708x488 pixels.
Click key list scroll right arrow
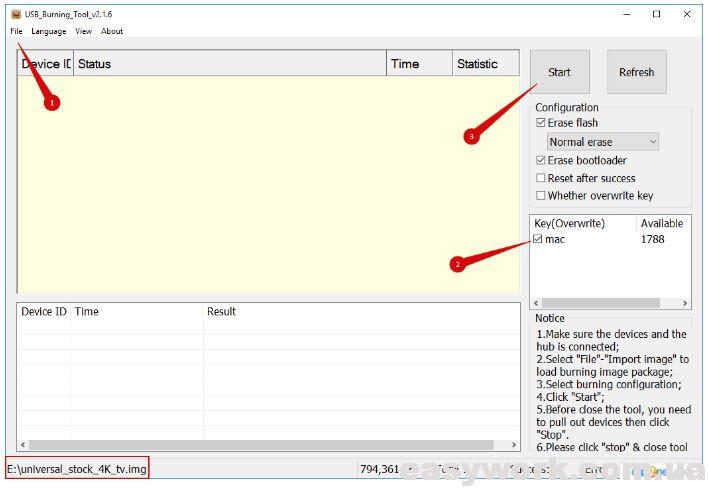coord(685,303)
